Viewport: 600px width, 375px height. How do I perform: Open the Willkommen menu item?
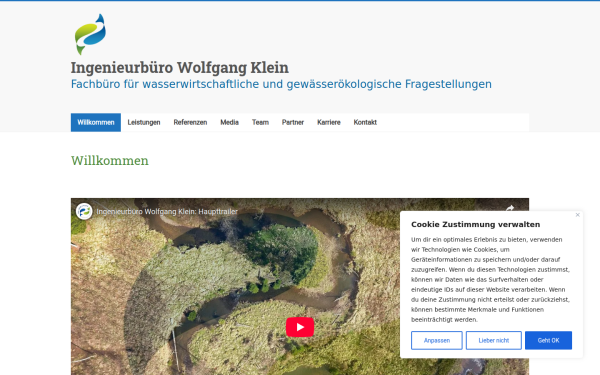tap(96, 122)
